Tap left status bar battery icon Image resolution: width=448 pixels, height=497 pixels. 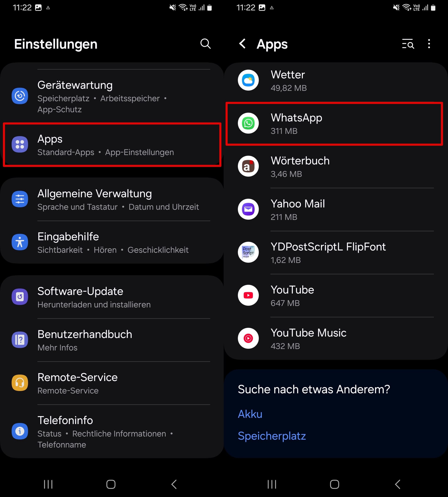pos(210,8)
